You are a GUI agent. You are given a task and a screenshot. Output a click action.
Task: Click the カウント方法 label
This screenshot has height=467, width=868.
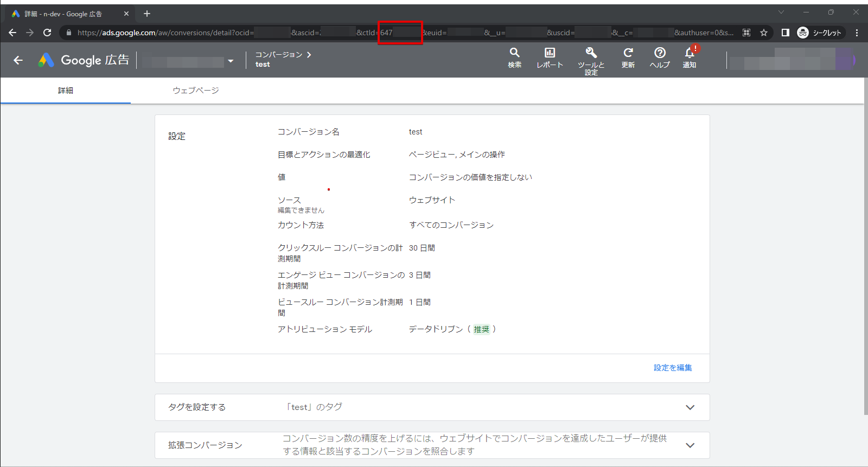click(301, 225)
